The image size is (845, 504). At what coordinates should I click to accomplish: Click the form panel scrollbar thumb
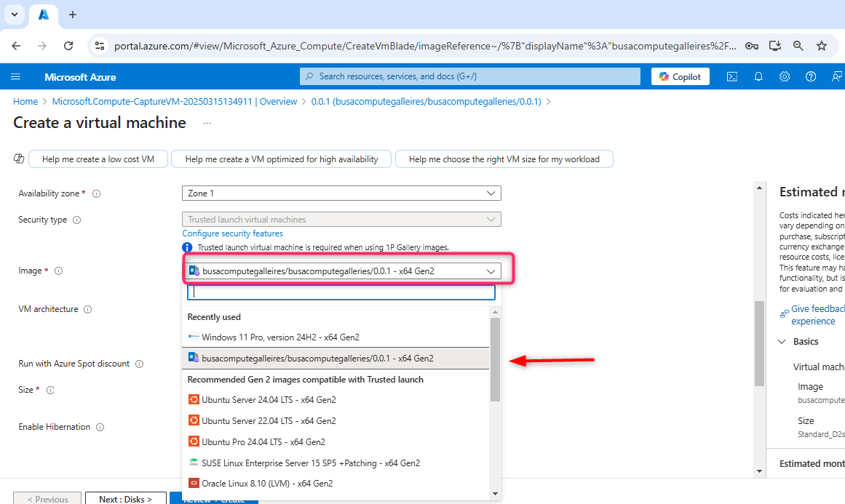point(759,343)
